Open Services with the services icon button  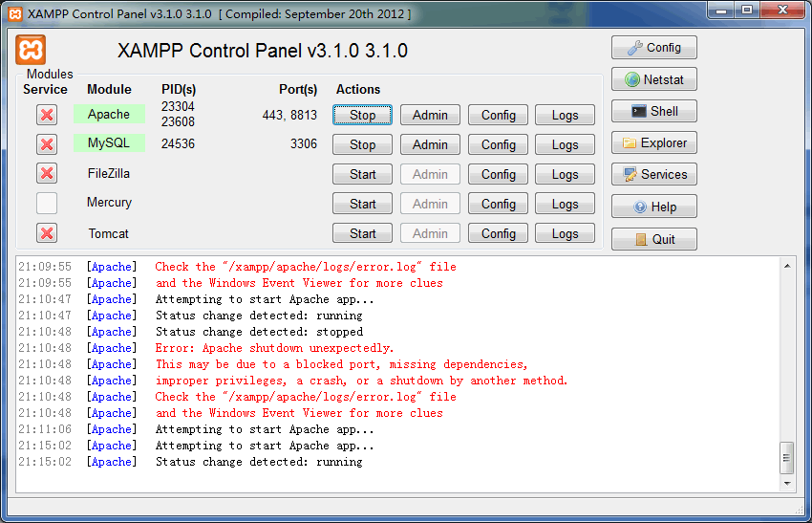(x=654, y=174)
